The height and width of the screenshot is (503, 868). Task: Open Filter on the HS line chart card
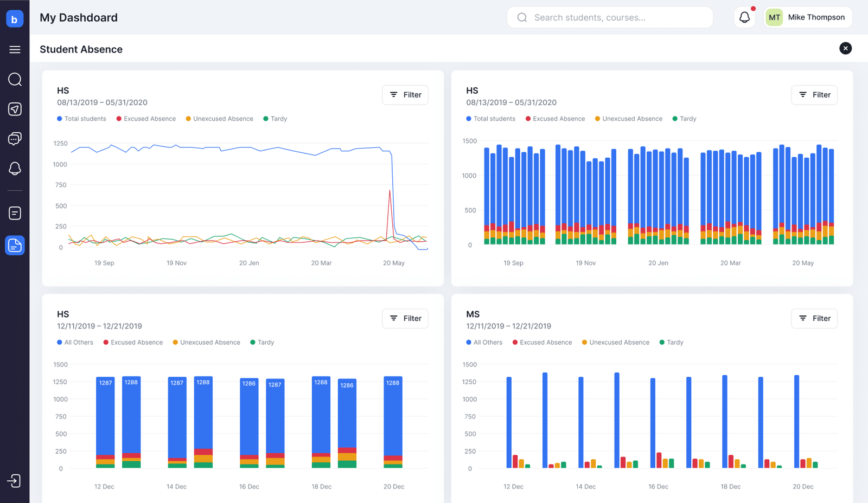[405, 95]
